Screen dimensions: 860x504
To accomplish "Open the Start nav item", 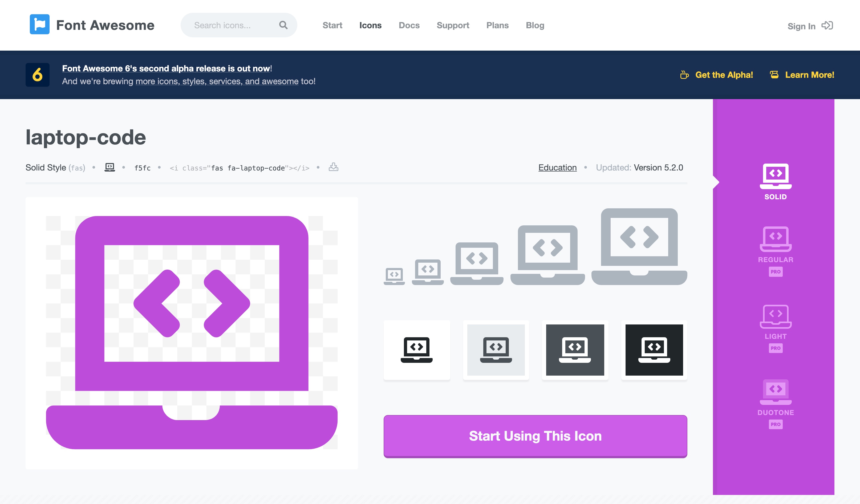I will (x=332, y=25).
